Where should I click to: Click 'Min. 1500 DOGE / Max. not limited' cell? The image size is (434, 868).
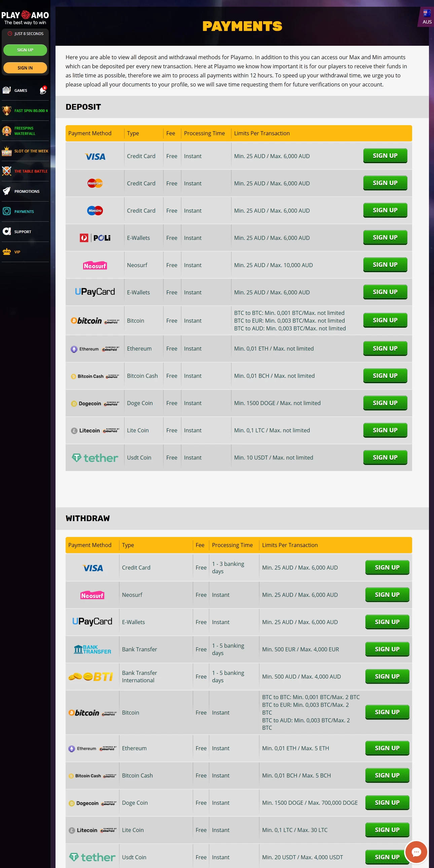coord(277,403)
